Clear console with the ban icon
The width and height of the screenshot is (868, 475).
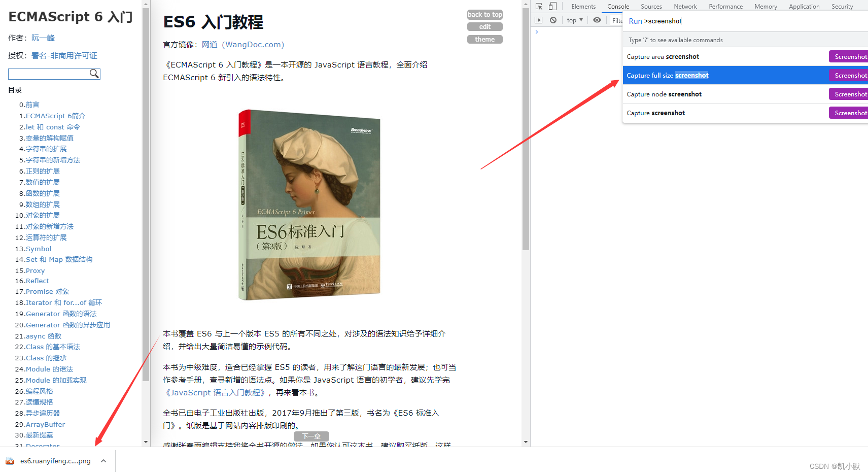pyautogui.click(x=553, y=20)
